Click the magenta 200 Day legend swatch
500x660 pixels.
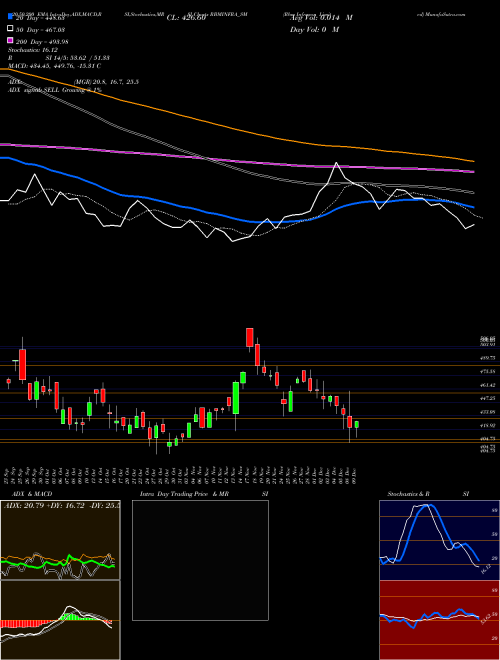(x=11, y=41)
